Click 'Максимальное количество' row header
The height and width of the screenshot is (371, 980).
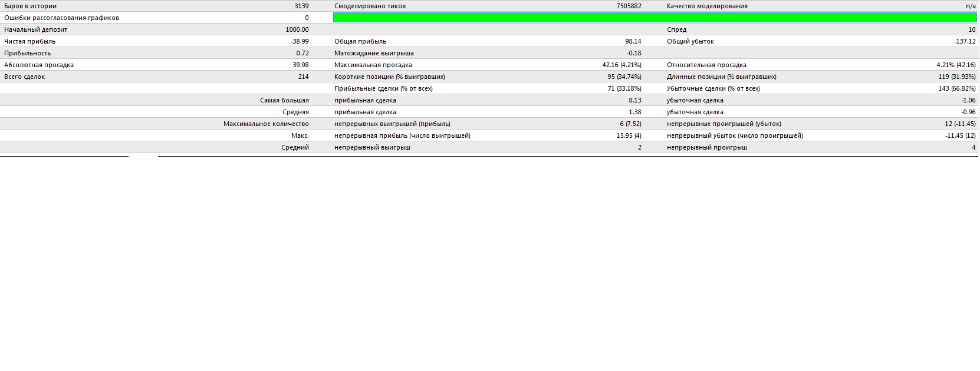pos(266,124)
